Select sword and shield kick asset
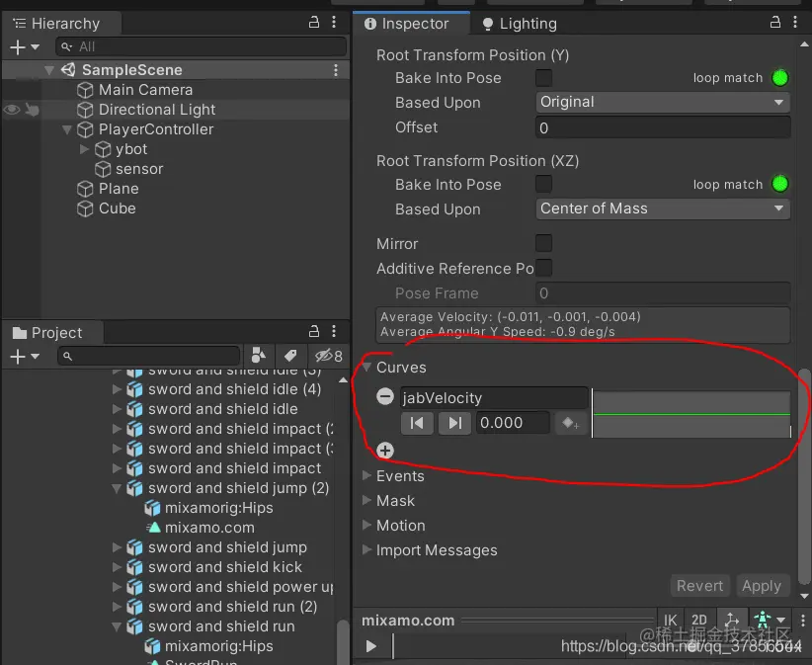This screenshot has width=812, height=665. click(x=224, y=567)
